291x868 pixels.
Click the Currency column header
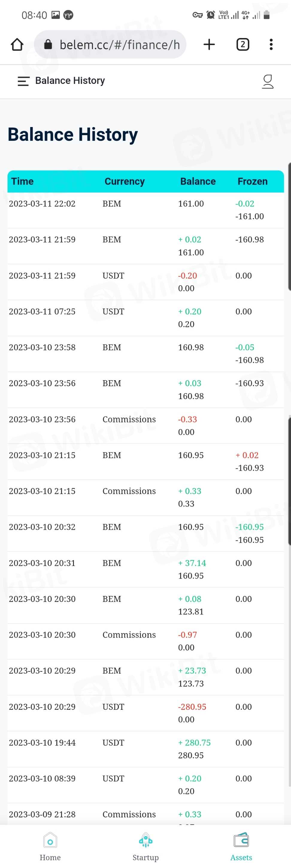[125, 181]
